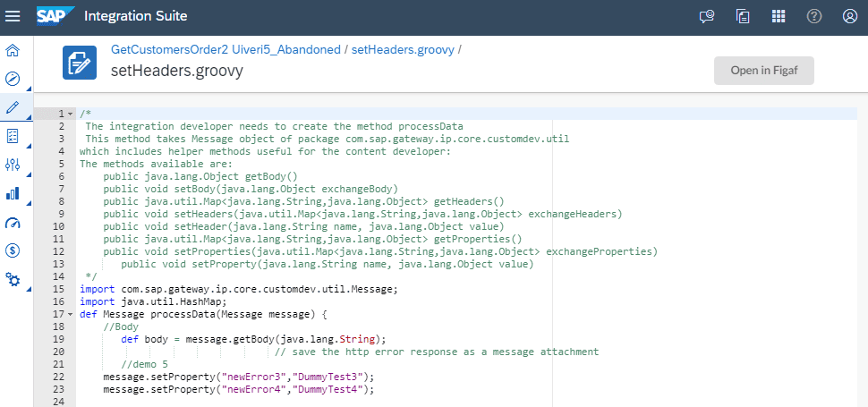
Task: Open the Discover compass icon
Action: click(13, 79)
